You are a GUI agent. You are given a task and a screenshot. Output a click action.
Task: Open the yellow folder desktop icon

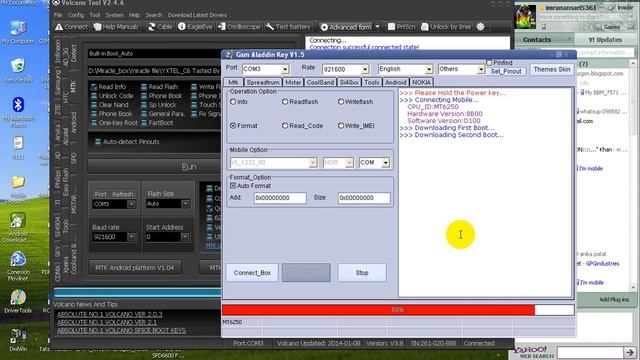18,188
